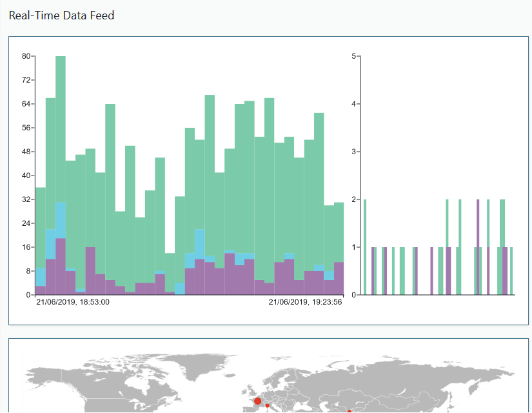532x413 pixels.
Task: Select the start timestamp 21/06/2019, 18:53:00
Action: (73, 301)
